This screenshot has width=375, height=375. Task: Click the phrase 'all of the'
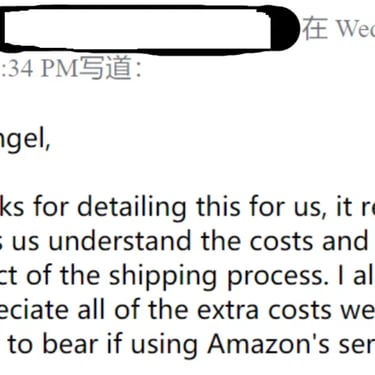tap(133, 309)
